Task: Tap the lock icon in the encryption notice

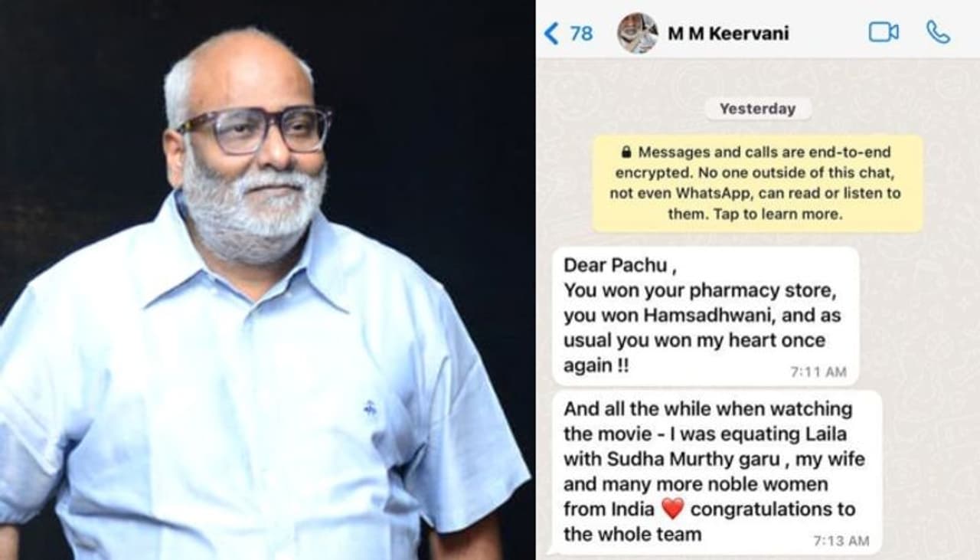Action: (626, 152)
